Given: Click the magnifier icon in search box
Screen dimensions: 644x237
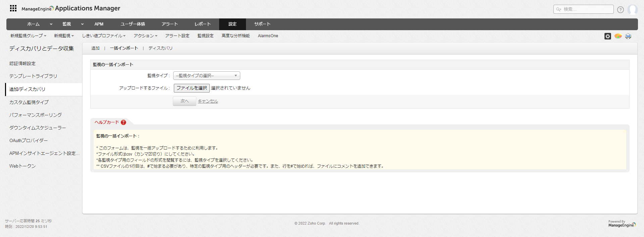Looking at the screenshot, I should (558, 9).
